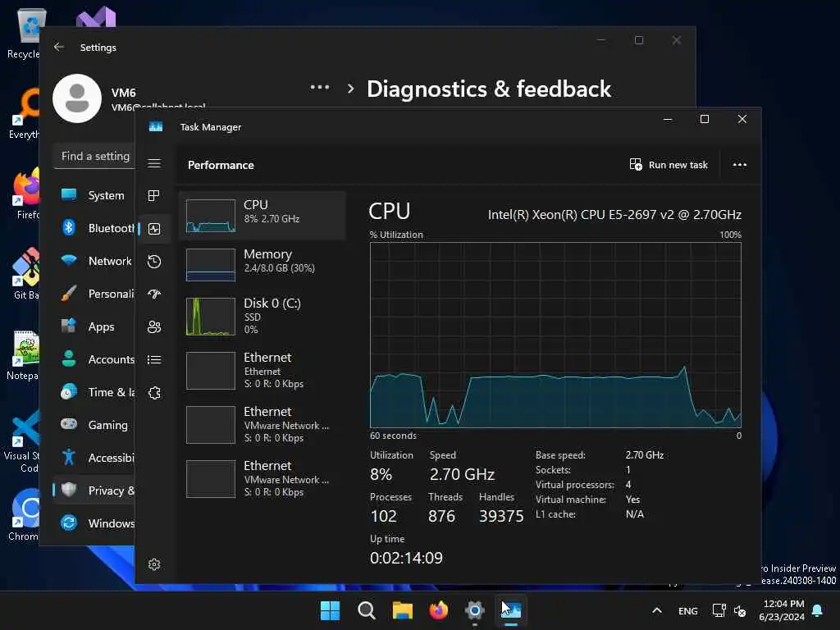
Task: Open notifications bell icon
Action: 818,610
